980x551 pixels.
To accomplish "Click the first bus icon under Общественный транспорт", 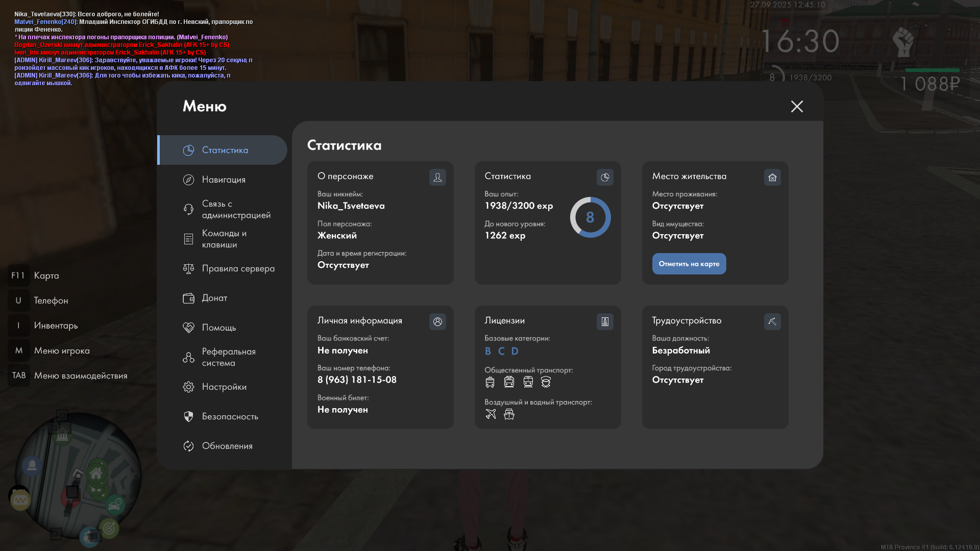I will [x=490, y=382].
